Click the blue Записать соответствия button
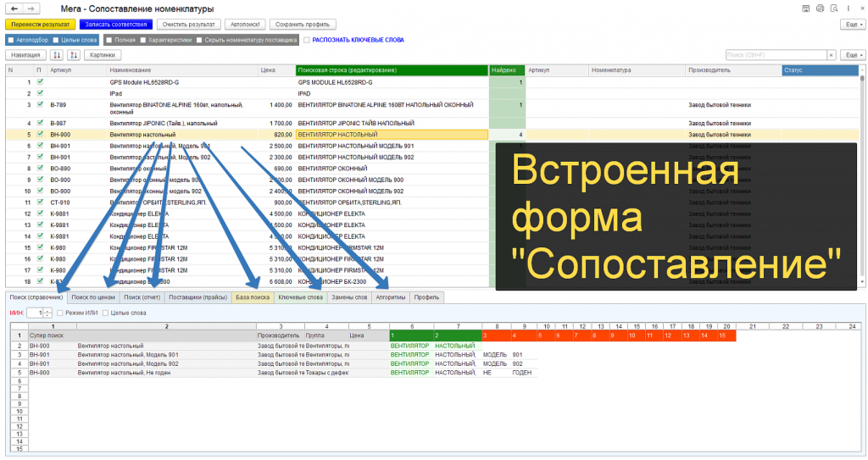Viewport: 868px width, 460px height. click(115, 25)
